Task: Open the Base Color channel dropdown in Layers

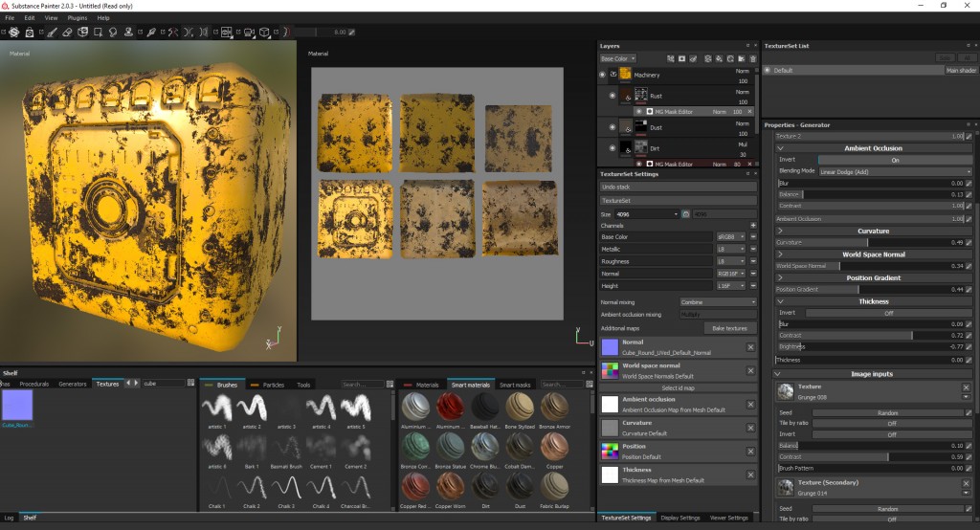Action: pyautogui.click(x=618, y=58)
